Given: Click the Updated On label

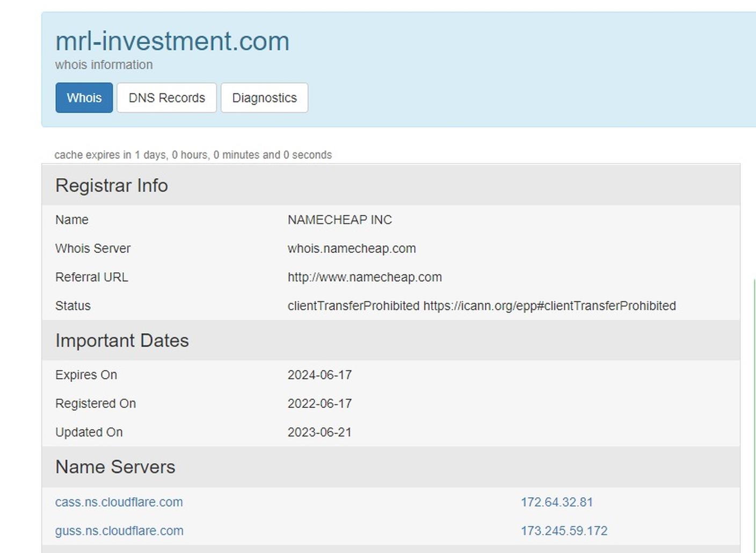Looking at the screenshot, I should [89, 432].
